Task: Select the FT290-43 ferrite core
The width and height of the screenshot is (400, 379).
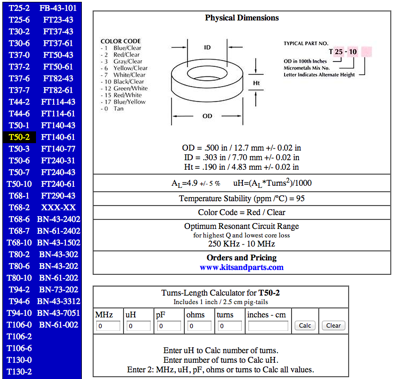Action: point(58,196)
